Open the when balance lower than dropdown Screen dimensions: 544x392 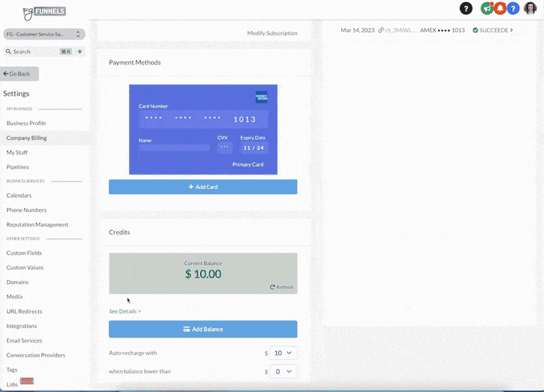tap(283, 371)
